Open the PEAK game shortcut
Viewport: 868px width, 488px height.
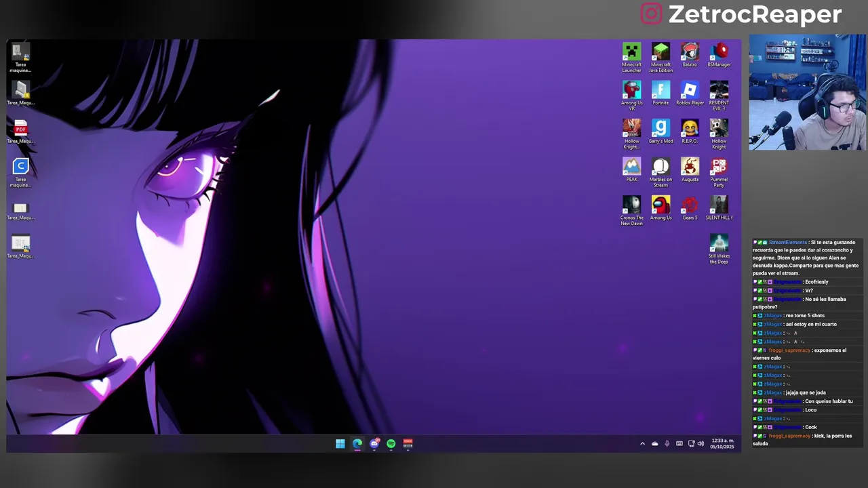[631, 170]
